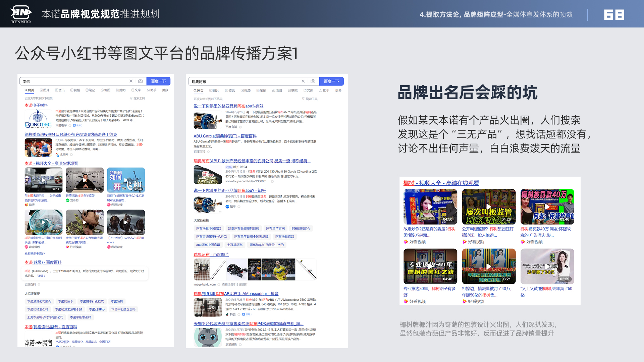Viewport: 644px width, 362px height.
Task: Play the 02:33 上古卷轴 video
Action: 126,222
